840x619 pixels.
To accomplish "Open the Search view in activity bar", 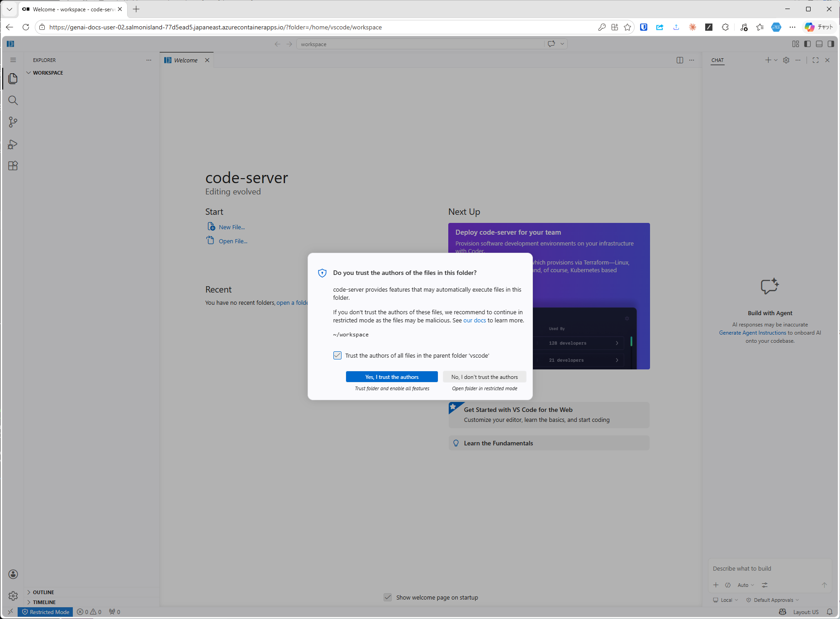I will 13,100.
